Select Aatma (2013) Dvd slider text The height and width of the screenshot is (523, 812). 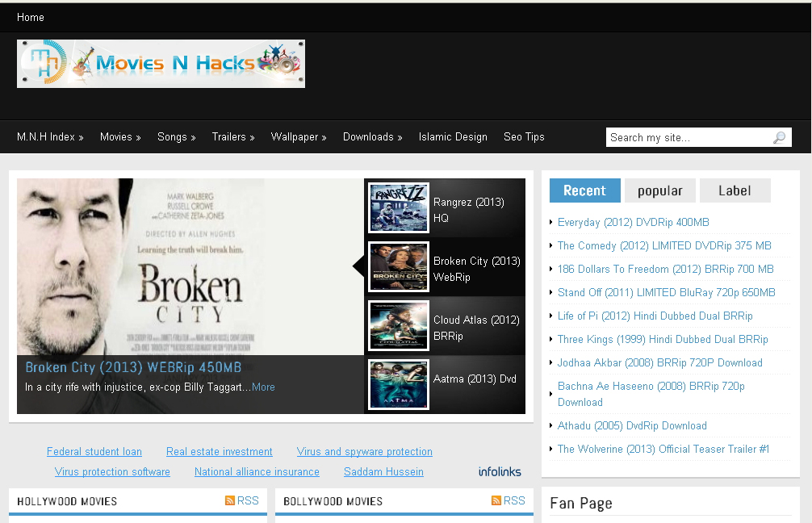point(475,379)
